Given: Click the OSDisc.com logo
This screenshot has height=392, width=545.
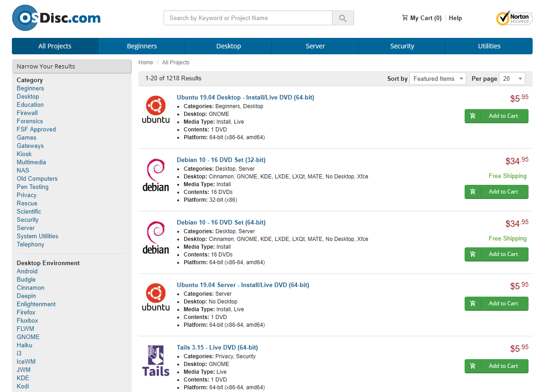Looking at the screenshot, I should (x=56, y=18).
